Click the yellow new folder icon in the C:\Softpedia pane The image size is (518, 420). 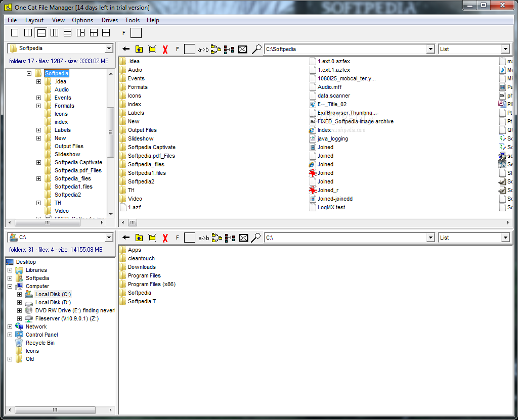tap(152, 49)
